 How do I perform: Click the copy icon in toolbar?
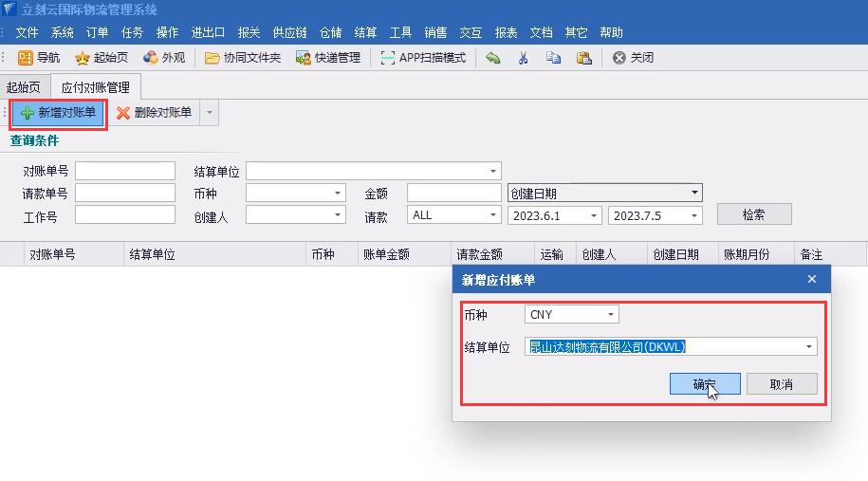point(553,58)
